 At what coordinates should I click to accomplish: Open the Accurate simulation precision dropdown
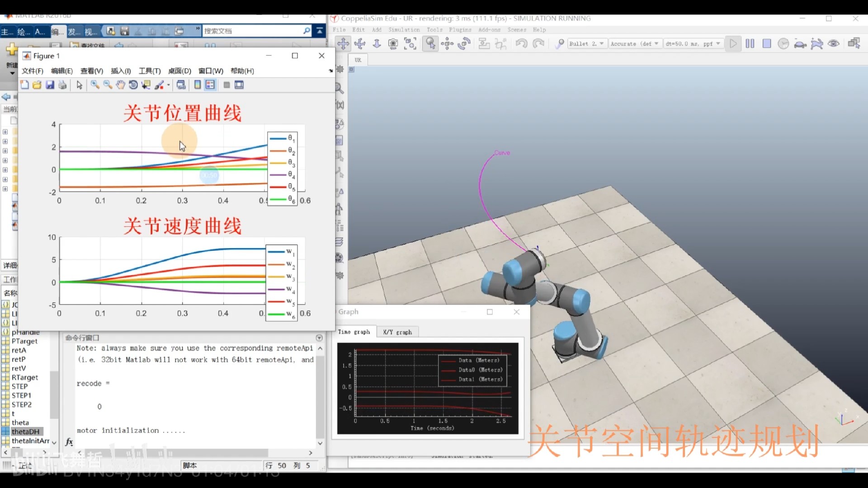coord(635,43)
